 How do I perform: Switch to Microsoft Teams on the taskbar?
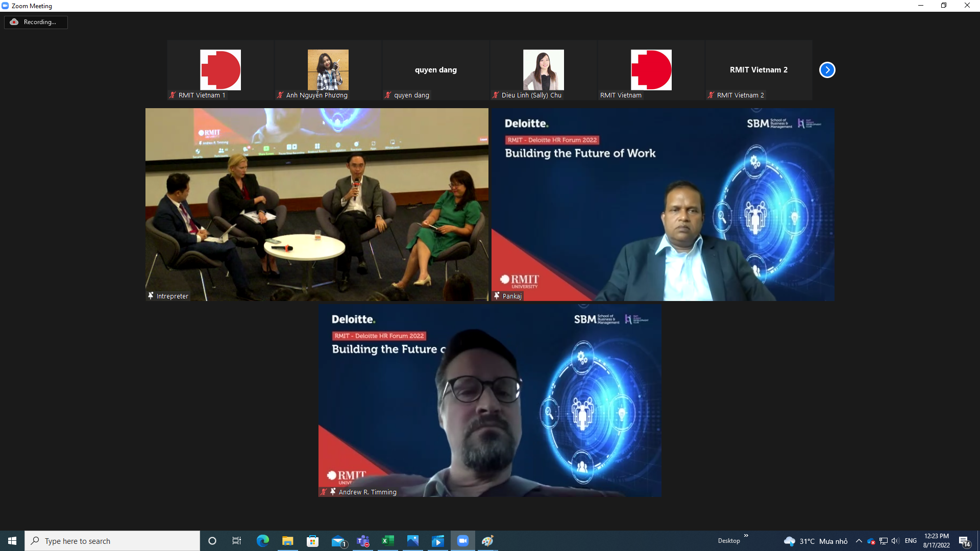pos(363,541)
